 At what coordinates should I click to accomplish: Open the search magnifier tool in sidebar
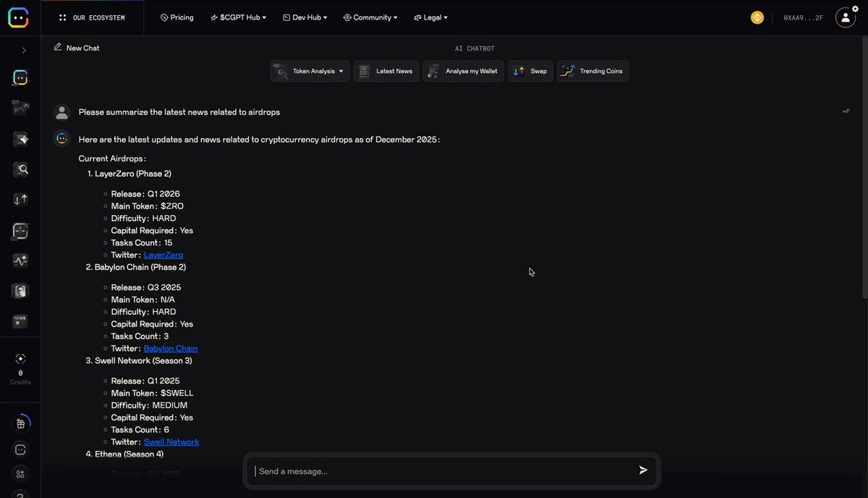click(20, 169)
